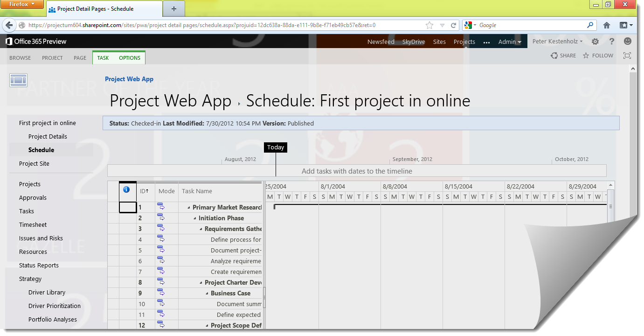This screenshot has height=336, width=644.
Task: Click the search magnifier in Google box
Action: point(590,25)
